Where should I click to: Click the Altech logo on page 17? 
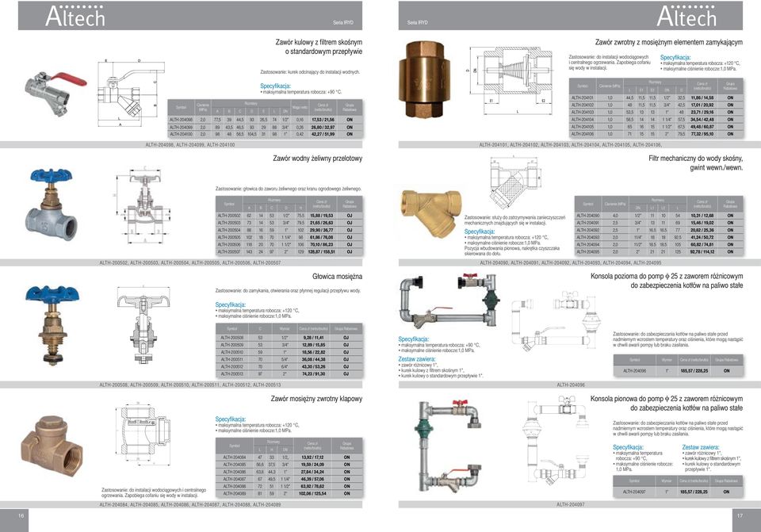(686, 16)
